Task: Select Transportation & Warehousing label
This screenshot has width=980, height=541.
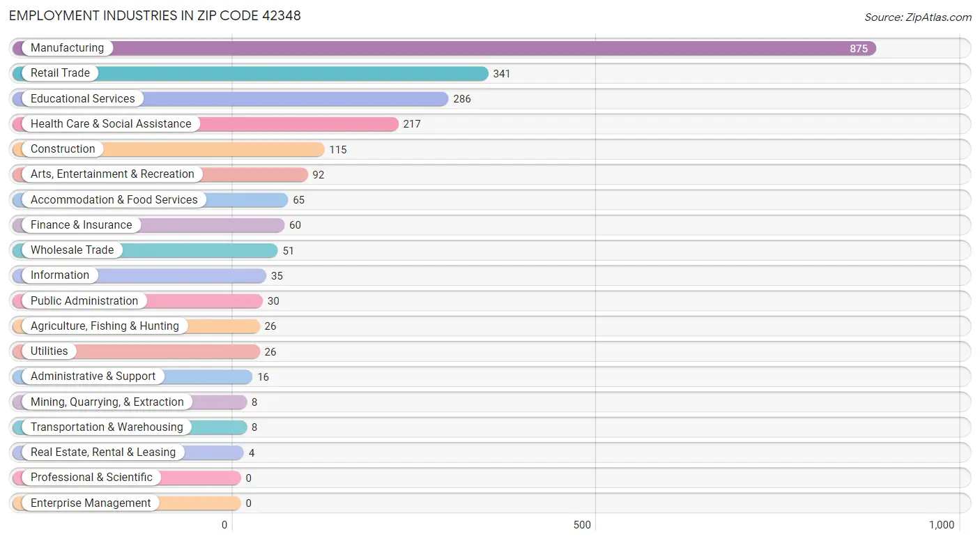Action: pos(107,427)
